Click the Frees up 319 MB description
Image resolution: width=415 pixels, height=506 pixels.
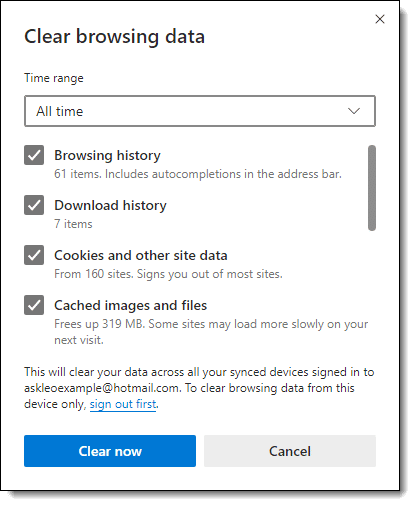[x=211, y=332]
